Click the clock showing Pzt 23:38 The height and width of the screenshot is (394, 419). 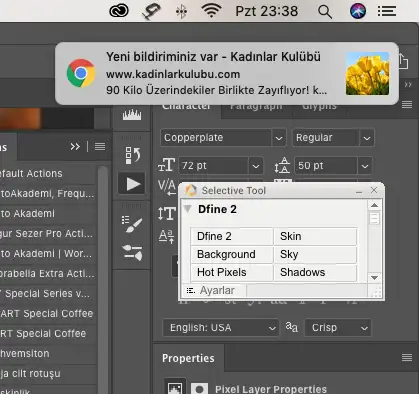(x=267, y=11)
